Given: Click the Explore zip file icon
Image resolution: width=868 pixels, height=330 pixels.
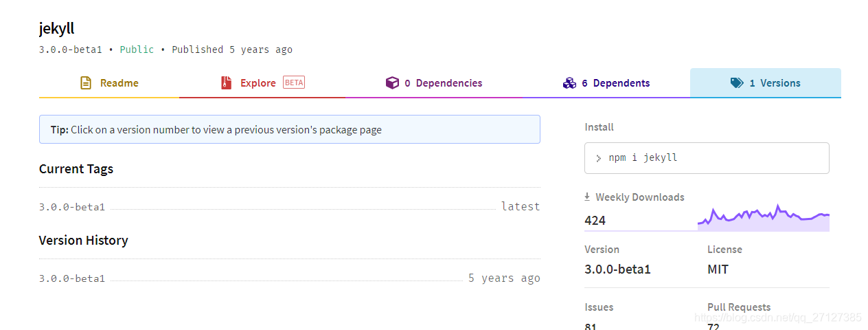Looking at the screenshot, I should point(226,83).
